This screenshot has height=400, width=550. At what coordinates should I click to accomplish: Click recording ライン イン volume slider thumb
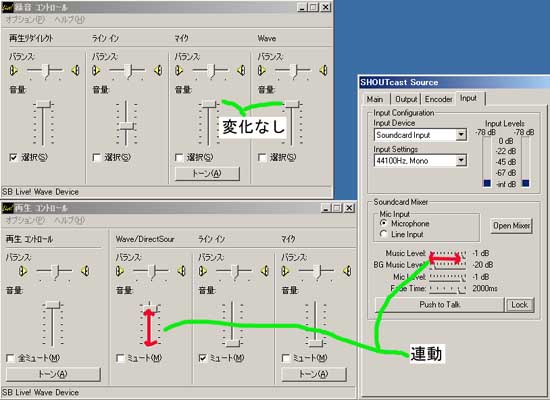[127, 126]
